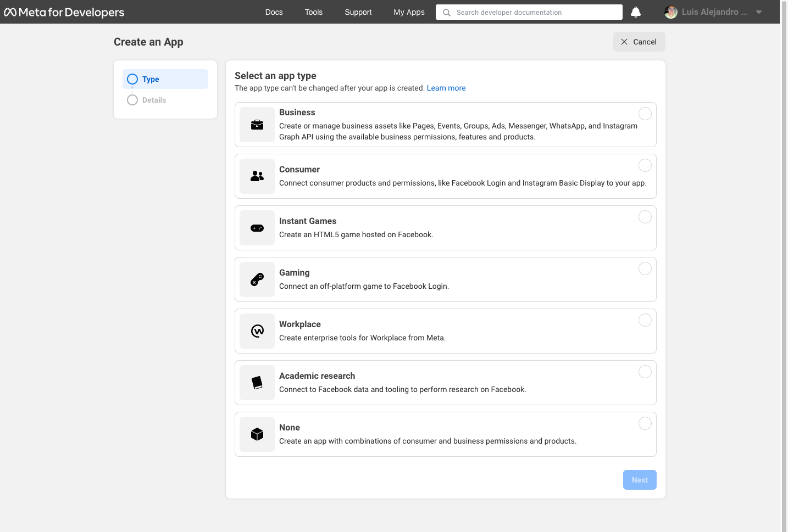Click the Academic research book icon

tap(257, 383)
